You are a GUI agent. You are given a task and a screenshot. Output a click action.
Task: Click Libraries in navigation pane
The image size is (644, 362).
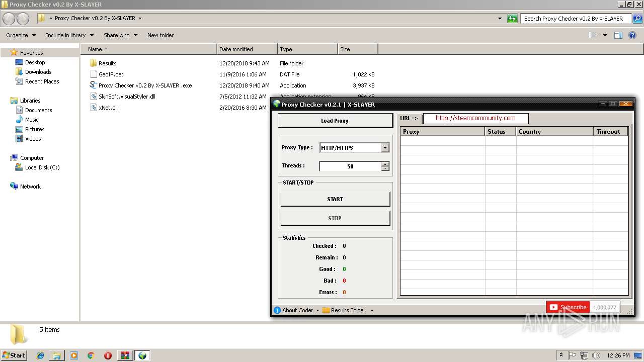tap(30, 101)
